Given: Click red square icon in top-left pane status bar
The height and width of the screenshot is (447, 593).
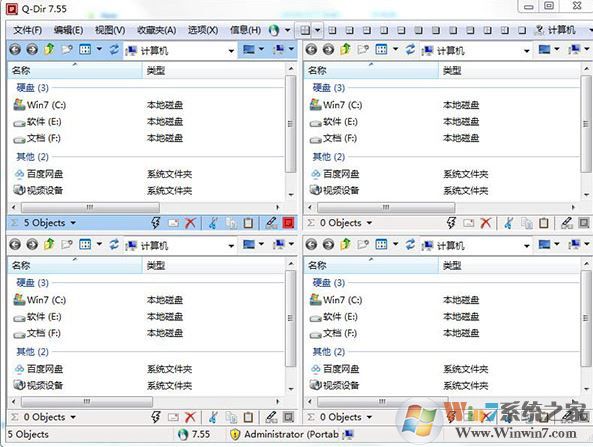Looking at the screenshot, I should click(x=289, y=223).
